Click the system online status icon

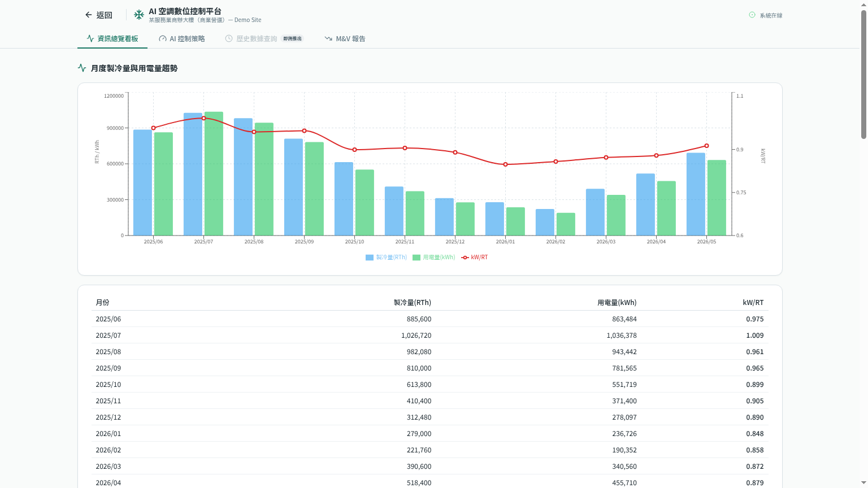(752, 15)
